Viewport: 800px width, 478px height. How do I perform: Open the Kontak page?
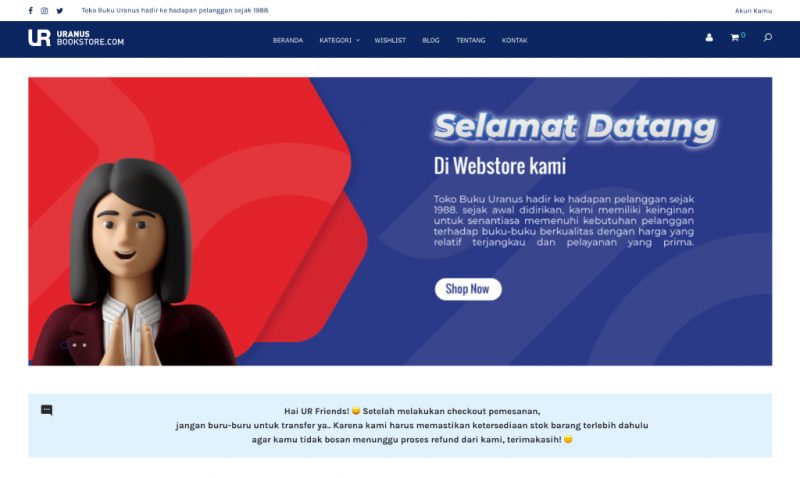(x=514, y=40)
